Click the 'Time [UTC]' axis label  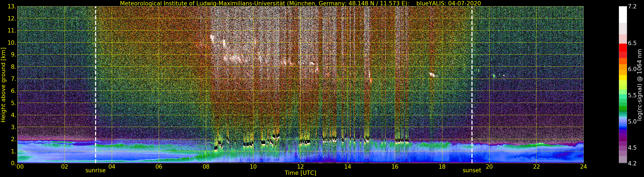pyautogui.click(x=300, y=173)
